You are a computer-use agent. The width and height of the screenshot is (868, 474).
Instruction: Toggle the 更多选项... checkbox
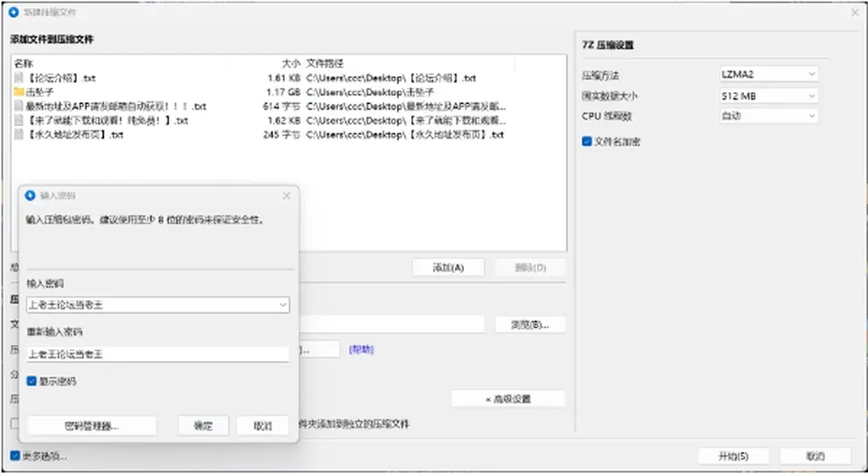15,456
